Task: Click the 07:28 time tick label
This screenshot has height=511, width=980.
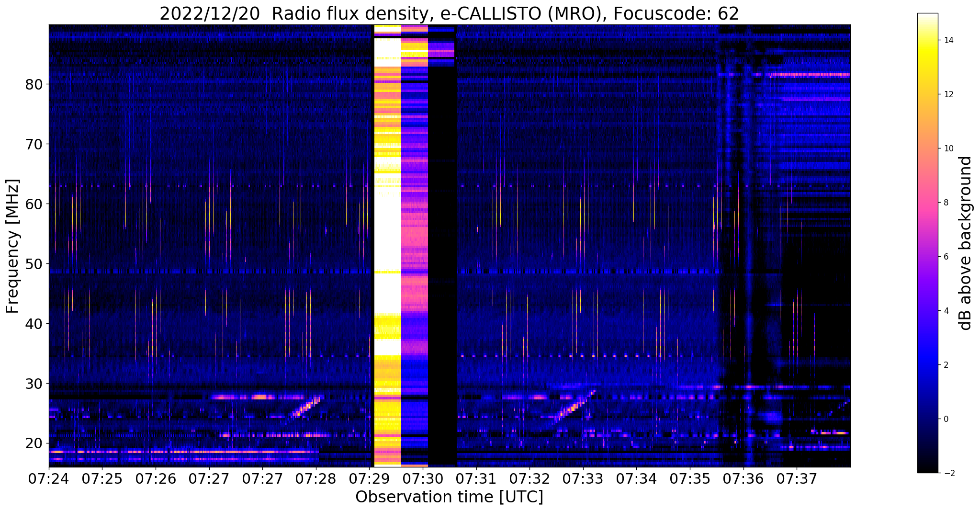Action: click(x=316, y=478)
